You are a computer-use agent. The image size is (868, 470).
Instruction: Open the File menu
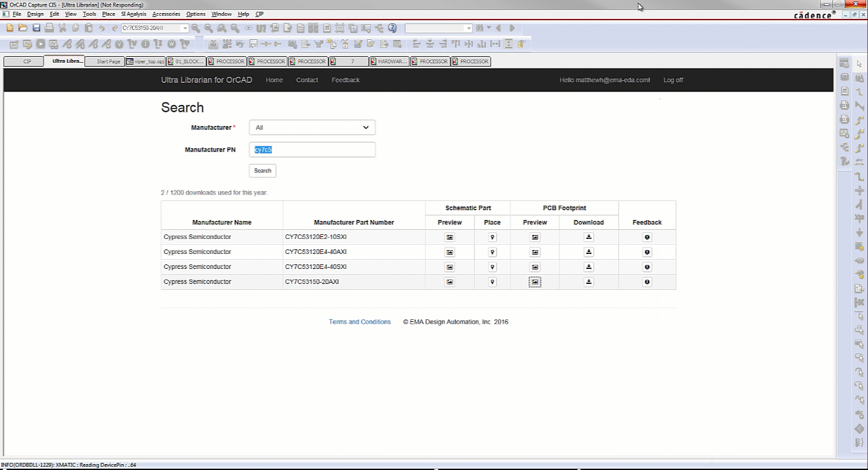[17, 14]
